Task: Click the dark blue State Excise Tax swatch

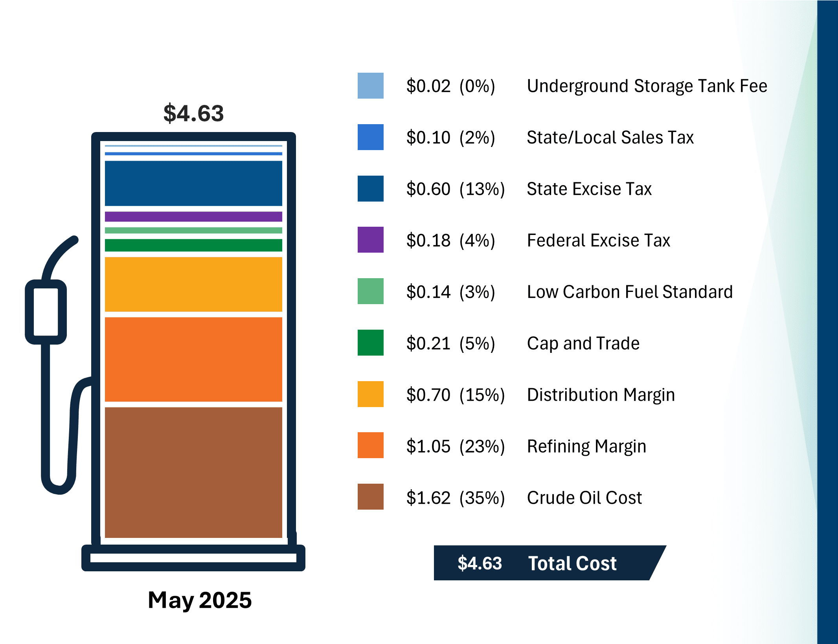Action: [x=370, y=189]
